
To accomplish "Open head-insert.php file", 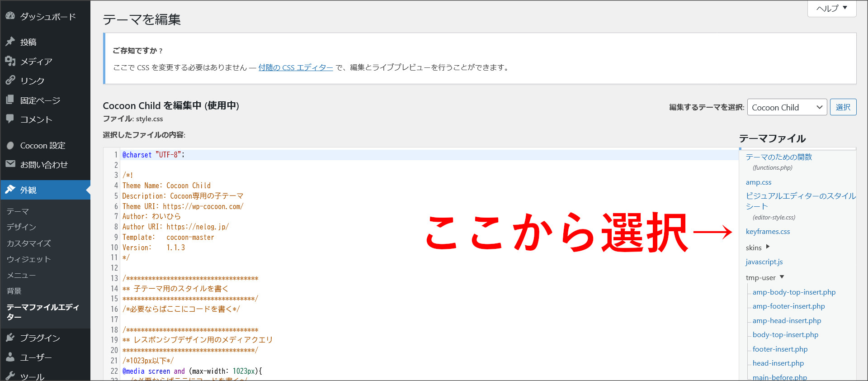I will click(778, 363).
